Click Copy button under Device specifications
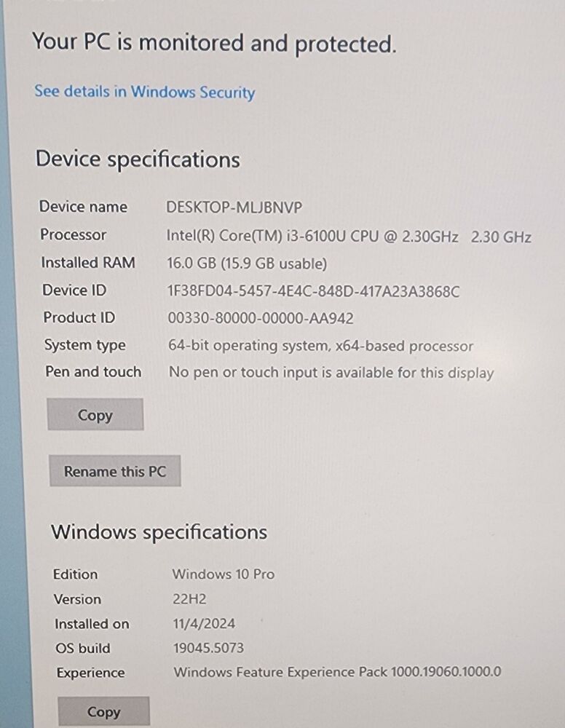This screenshot has height=728, width=565. [95, 414]
